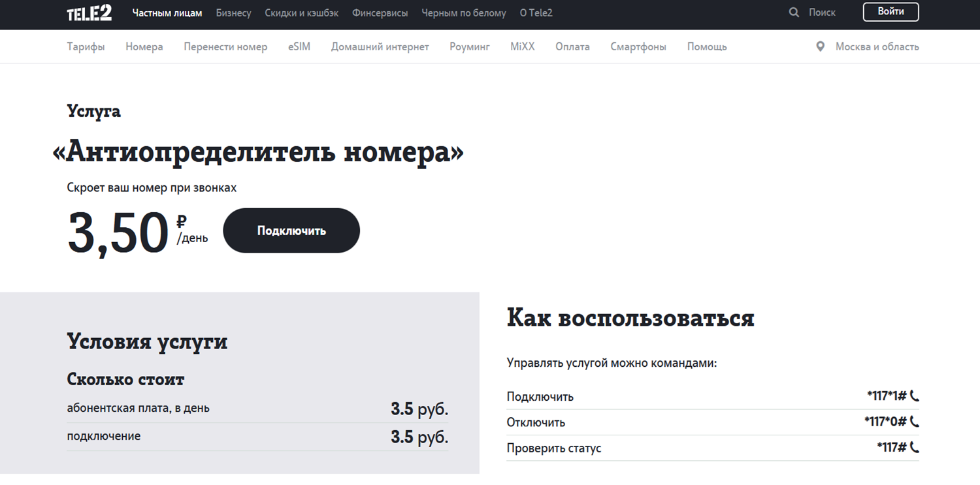Click the location pin icon

point(821,47)
